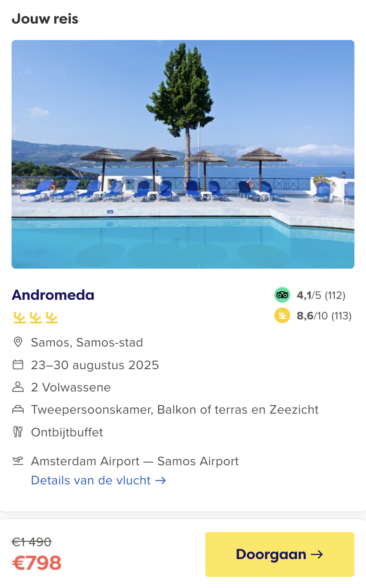
Task: Click the Jouw reis heading
Action: click(45, 19)
